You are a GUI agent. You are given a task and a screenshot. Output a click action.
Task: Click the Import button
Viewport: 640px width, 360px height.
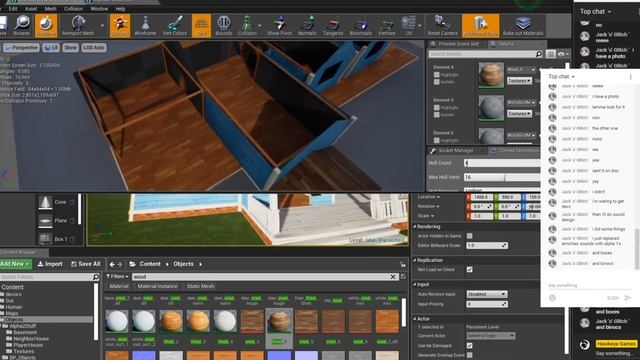(50, 264)
